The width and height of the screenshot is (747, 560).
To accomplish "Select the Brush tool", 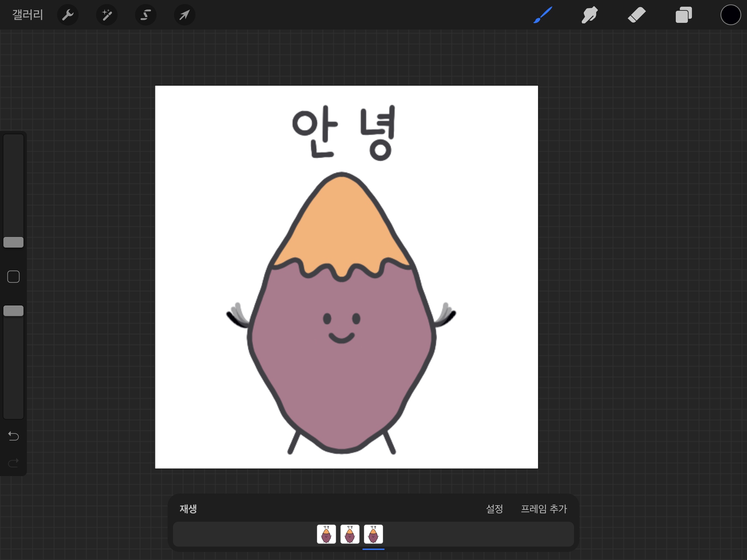I will click(543, 15).
